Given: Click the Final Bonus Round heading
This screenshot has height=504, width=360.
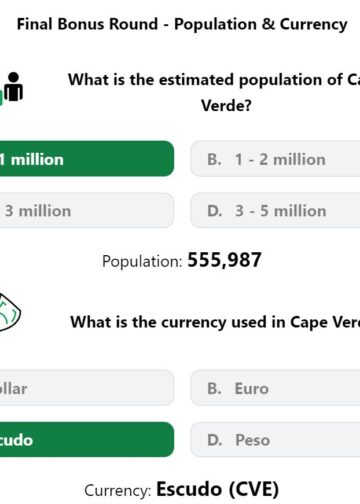Looking at the screenshot, I should coord(182,24).
